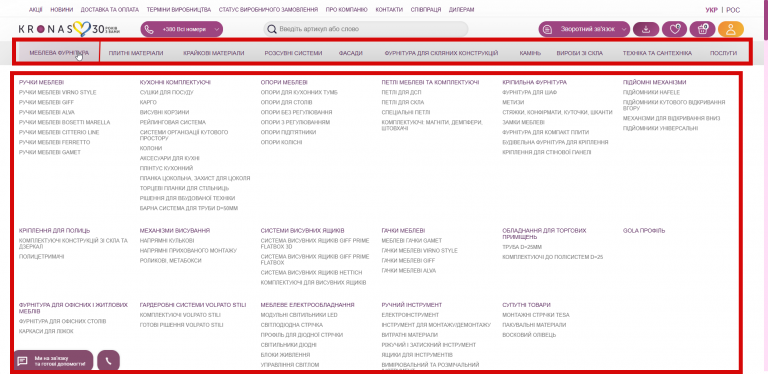Open 'Фурнітура для офісних столів' link

(62, 322)
